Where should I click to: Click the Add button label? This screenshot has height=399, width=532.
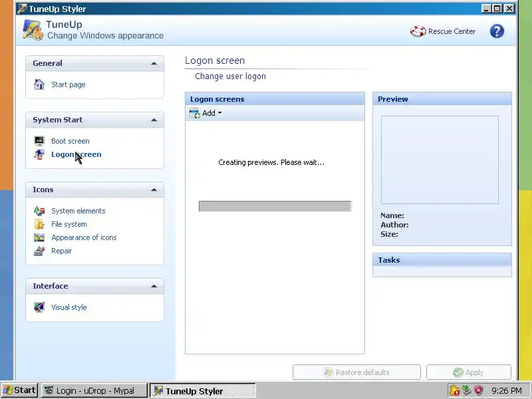click(x=209, y=113)
